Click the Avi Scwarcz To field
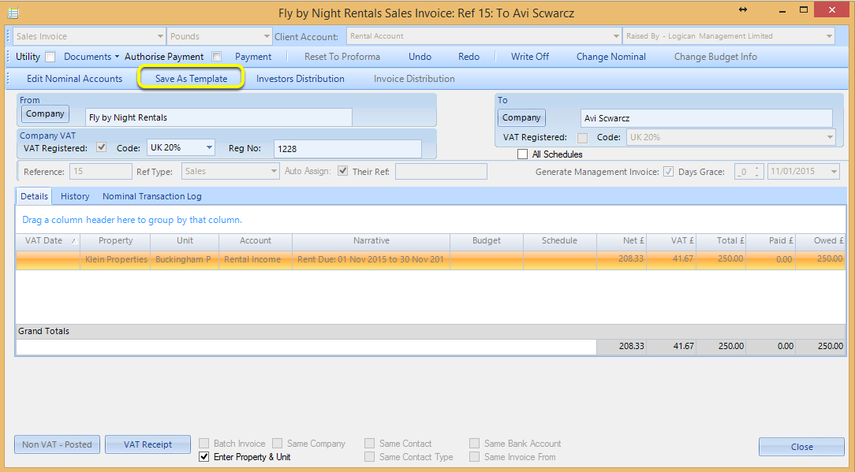The width and height of the screenshot is (855, 472). tap(706, 118)
